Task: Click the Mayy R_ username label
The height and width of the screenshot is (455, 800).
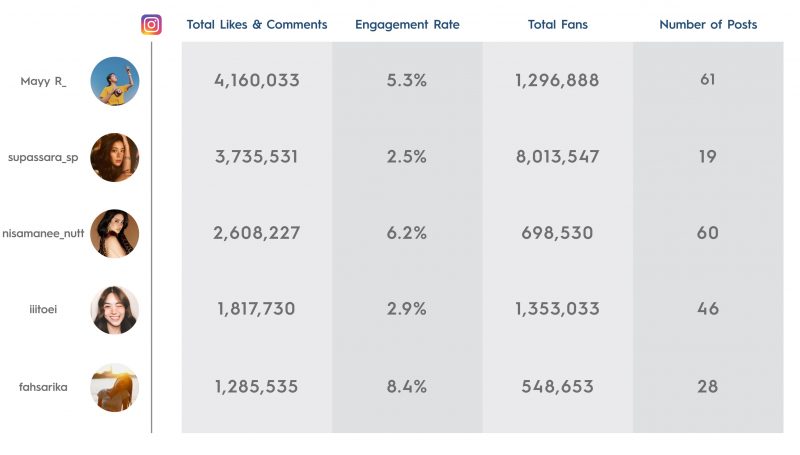Action: (43, 82)
